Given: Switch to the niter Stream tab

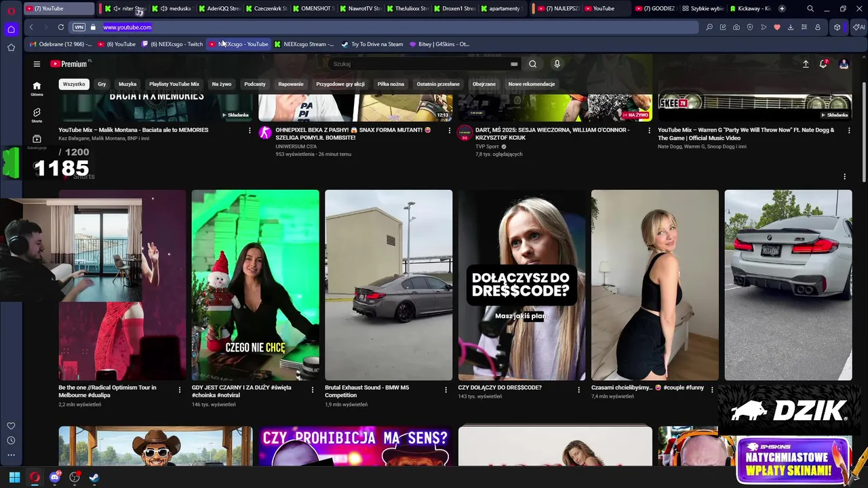Looking at the screenshot, I should [x=124, y=9].
